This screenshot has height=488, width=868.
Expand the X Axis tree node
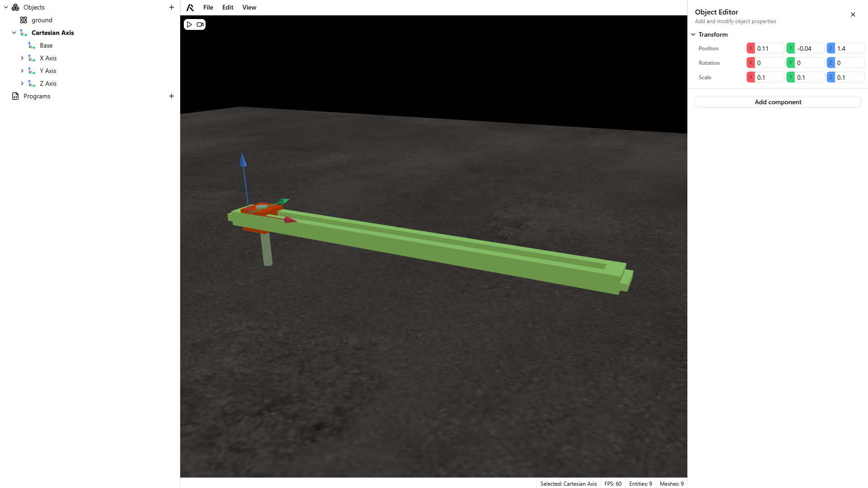pos(22,58)
